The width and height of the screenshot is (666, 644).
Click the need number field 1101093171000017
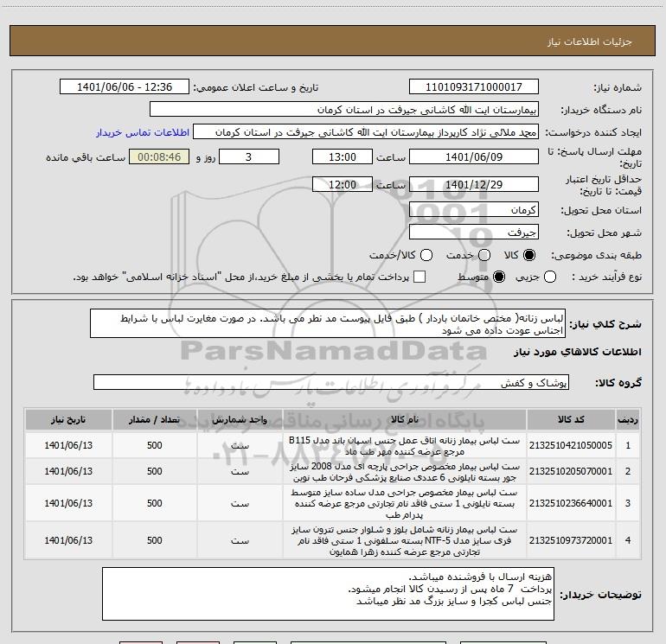tap(474, 87)
